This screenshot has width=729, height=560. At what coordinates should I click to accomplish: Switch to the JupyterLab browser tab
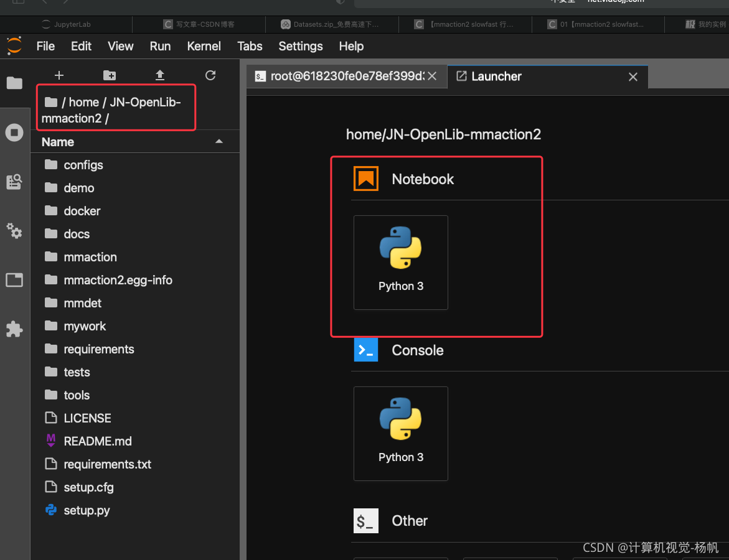click(66, 24)
